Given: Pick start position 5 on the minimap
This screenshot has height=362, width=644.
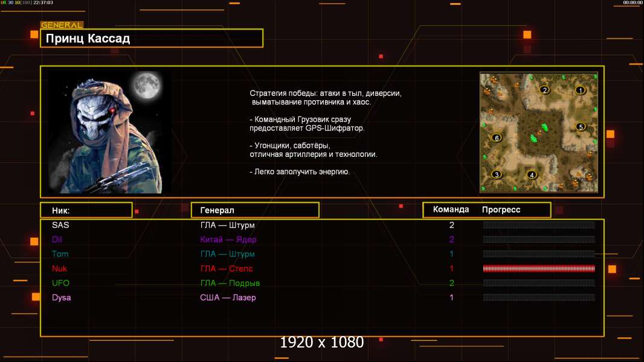Looking at the screenshot, I should pos(580,127).
